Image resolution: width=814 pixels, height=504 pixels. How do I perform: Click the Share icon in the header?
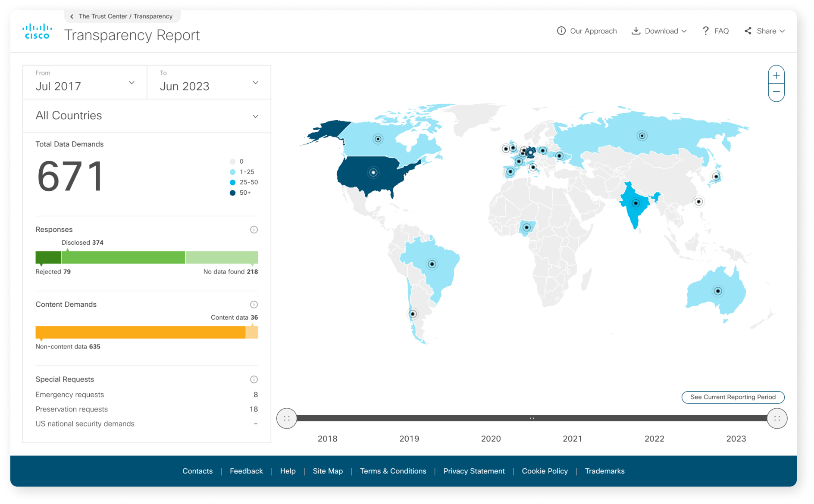pos(748,31)
